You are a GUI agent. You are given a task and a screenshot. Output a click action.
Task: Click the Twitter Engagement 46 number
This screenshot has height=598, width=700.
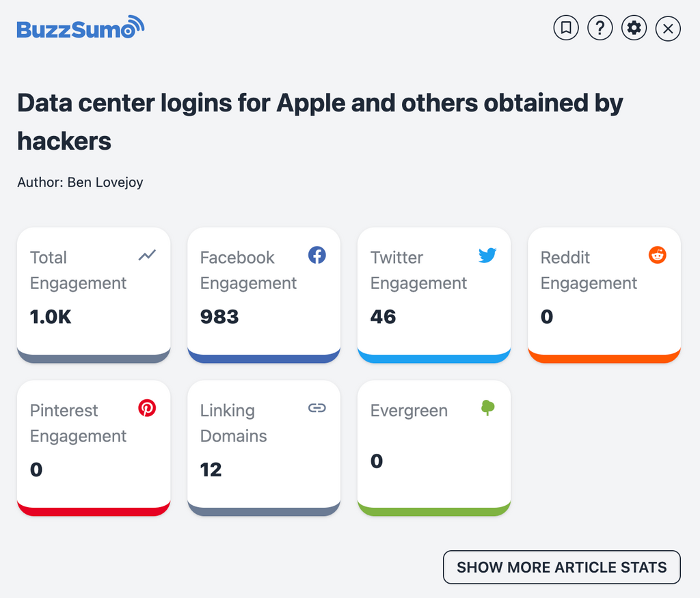click(383, 316)
